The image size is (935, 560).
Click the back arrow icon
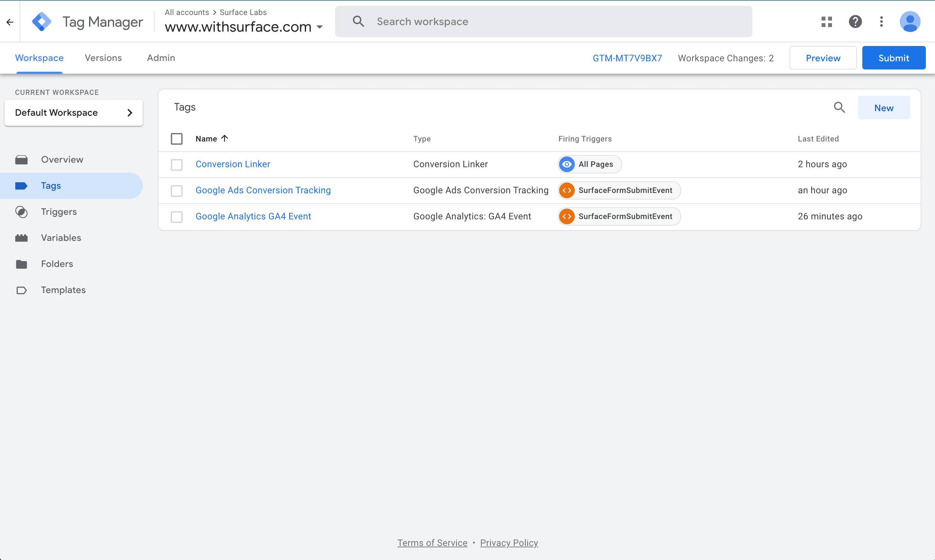10,22
